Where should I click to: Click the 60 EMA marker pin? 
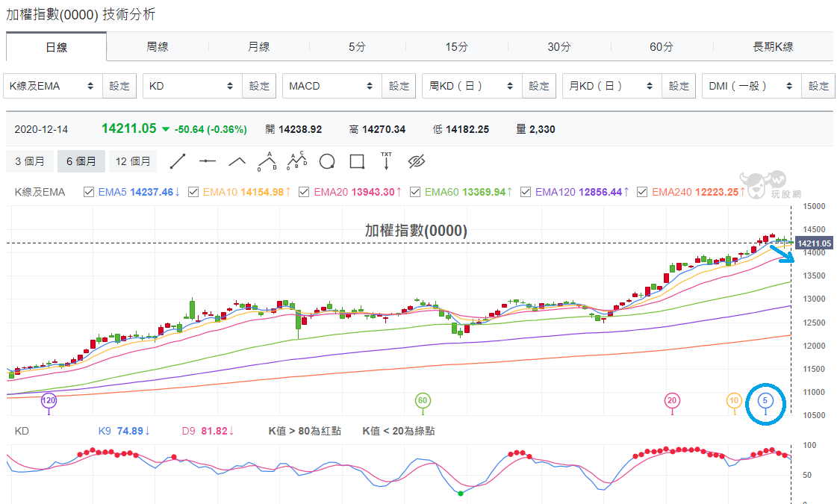tap(423, 401)
